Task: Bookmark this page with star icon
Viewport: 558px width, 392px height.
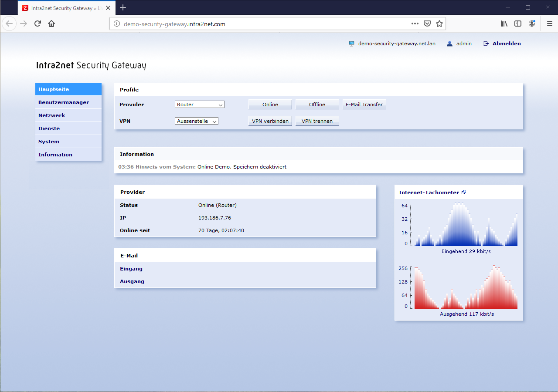Action: point(439,24)
